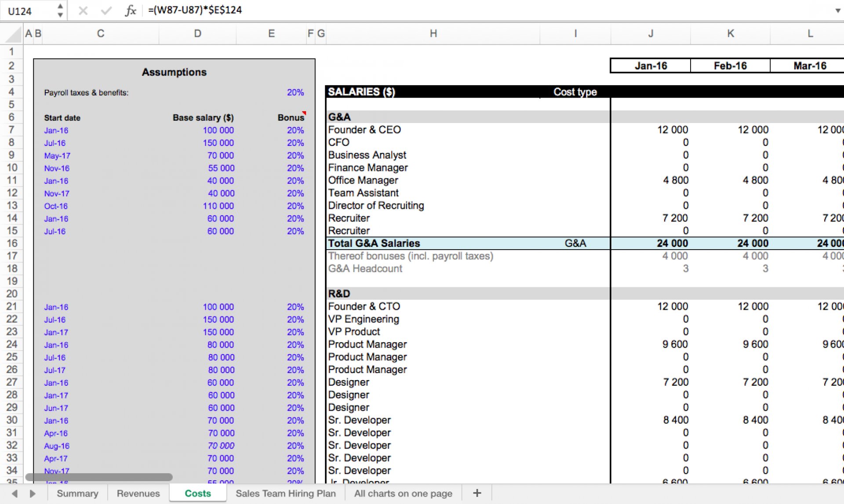
Task: Click the Total G&A Salaries label
Action: (374, 243)
